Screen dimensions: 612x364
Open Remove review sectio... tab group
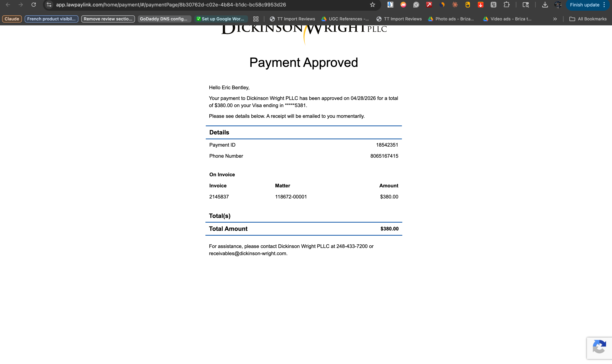point(108,19)
